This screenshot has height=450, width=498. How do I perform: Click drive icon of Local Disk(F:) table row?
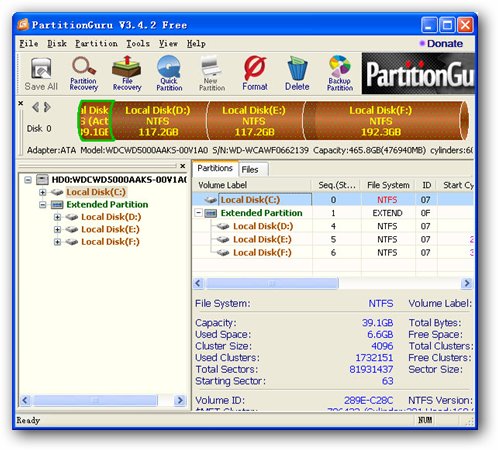[x=223, y=253]
